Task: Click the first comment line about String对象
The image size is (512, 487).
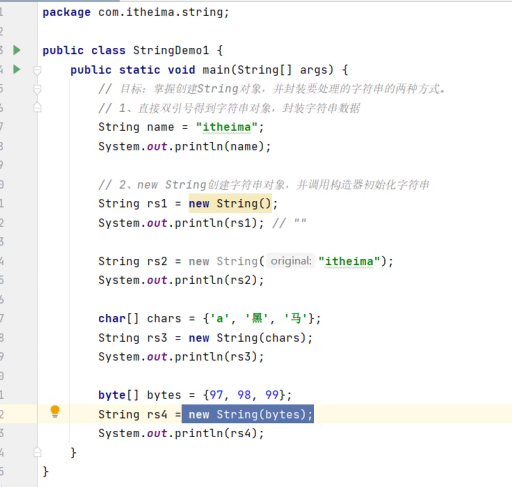Action: point(271,89)
